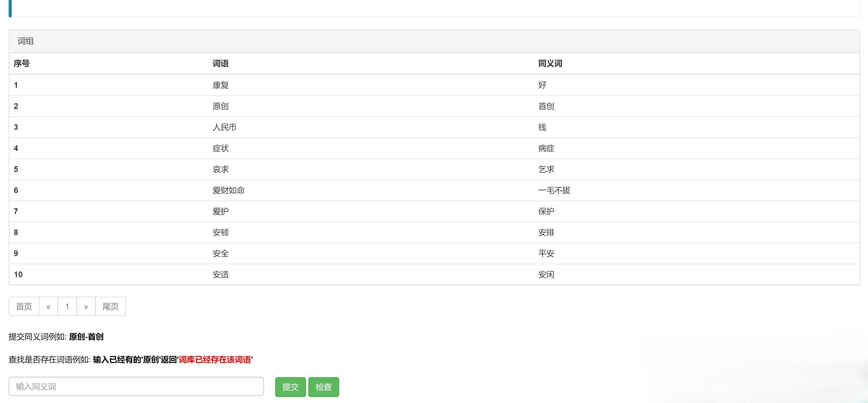
Task: Select synonym 平安 in row 9
Action: [x=546, y=253]
